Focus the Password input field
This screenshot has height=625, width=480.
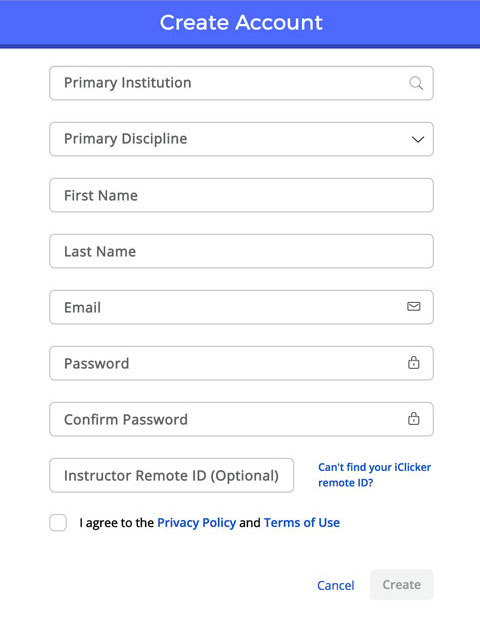241,363
